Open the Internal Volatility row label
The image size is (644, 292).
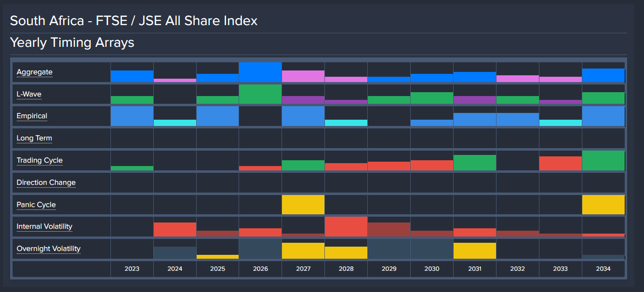(44, 227)
